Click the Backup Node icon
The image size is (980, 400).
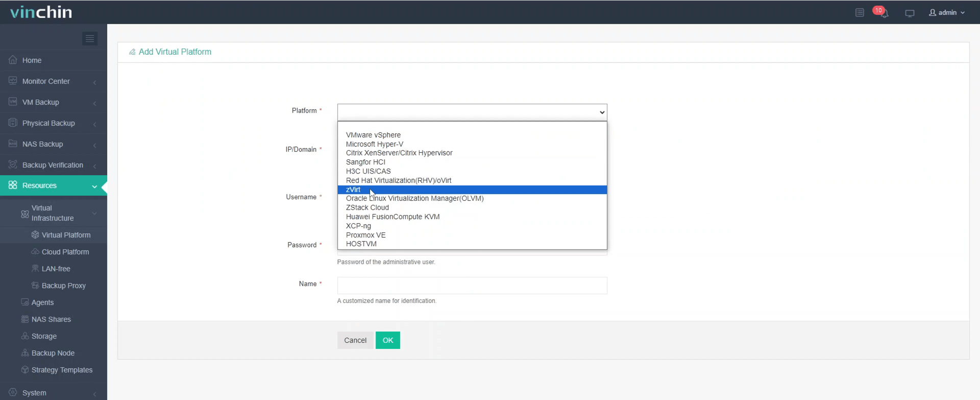[x=24, y=352]
